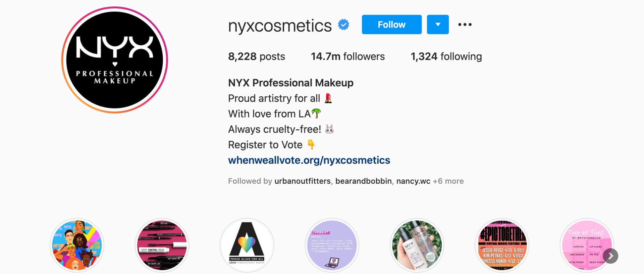Open the urbanoutfitters follower profile

pyautogui.click(x=303, y=181)
